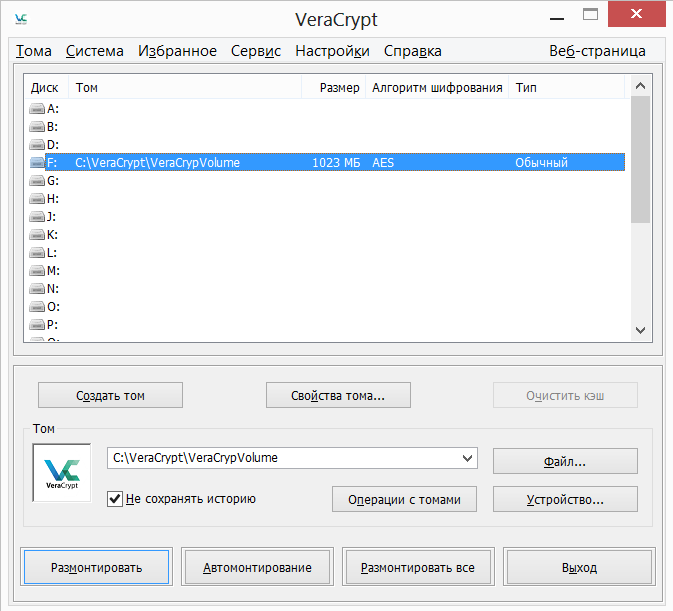Open the Избранное menu
The width and height of the screenshot is (673, 611).
point(177,51)
